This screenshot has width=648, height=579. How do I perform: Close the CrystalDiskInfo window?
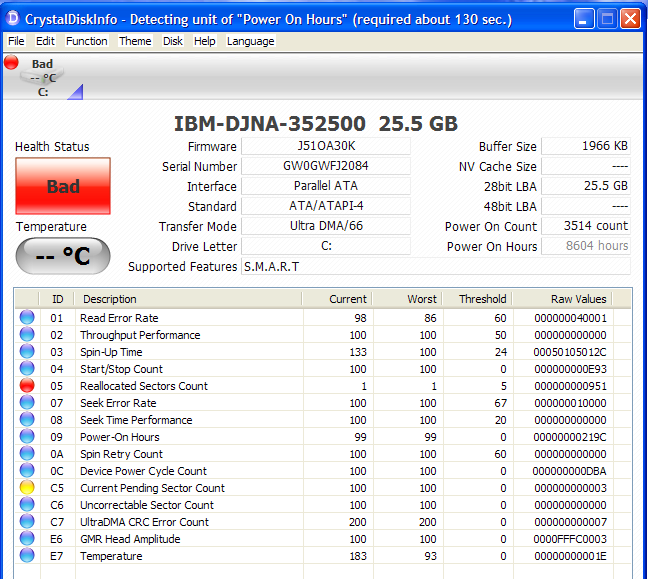tap(630, 18)
